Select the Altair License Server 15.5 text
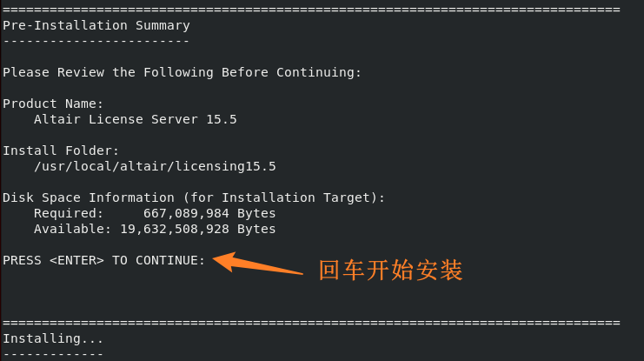 [135, 119]
